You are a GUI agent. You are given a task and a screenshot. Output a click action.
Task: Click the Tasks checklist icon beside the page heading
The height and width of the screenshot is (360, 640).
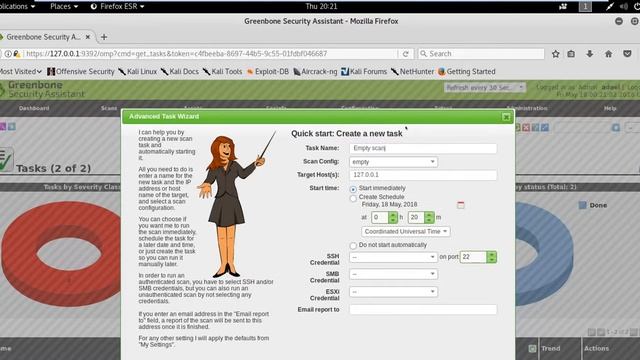(x=6, y=160)
